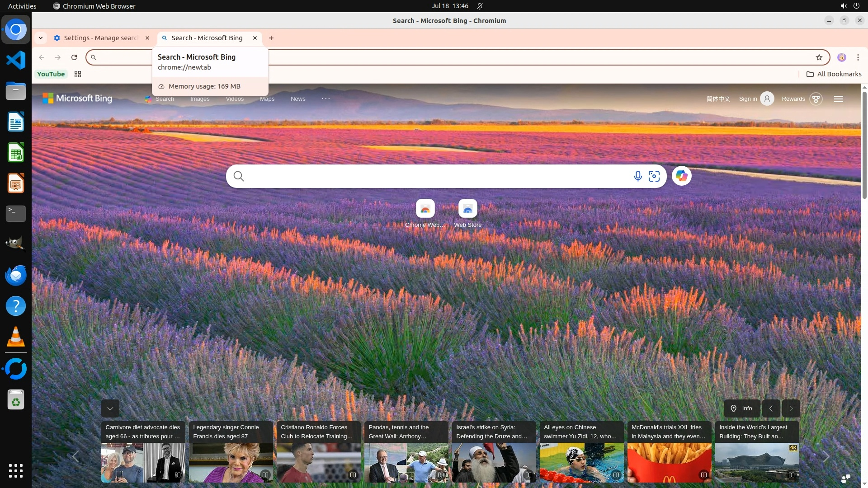Open Chrome Web Store shortcut tile
Screen dimensions: 868x488
(x=425, y=209)
